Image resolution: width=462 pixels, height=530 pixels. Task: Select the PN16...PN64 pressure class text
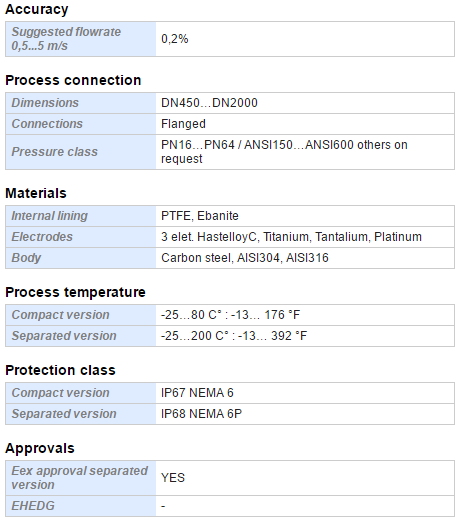tap(284, 152)
